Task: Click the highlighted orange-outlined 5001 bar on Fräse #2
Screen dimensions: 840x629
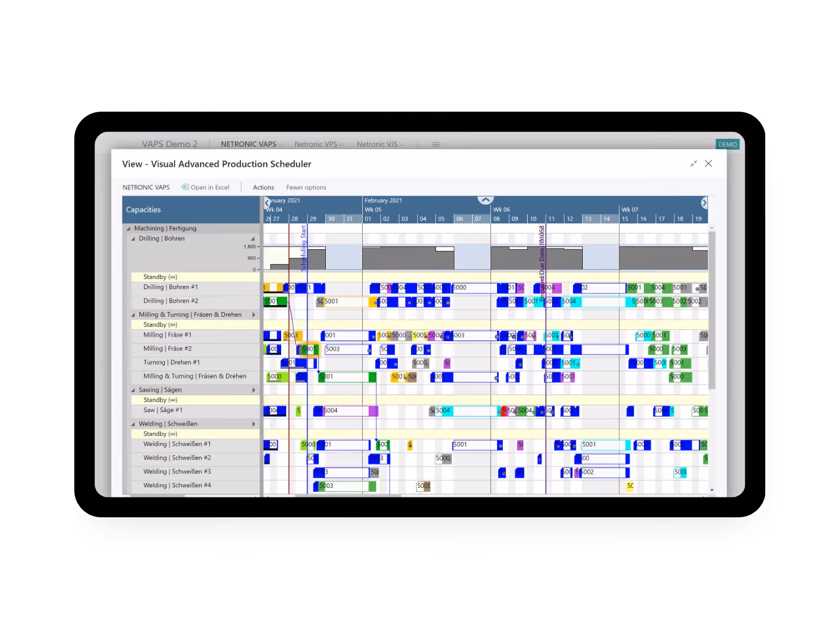Action: click(x=309, y=349)
